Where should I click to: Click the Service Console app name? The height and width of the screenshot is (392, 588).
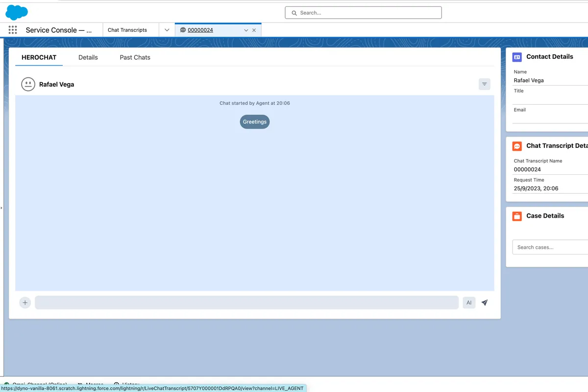59,30
